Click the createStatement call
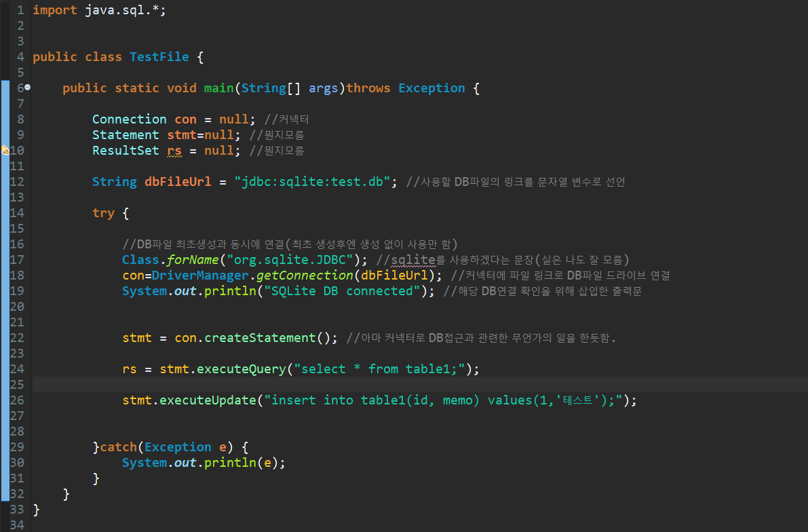Screen dimensions: 808x532 (260, 338)
